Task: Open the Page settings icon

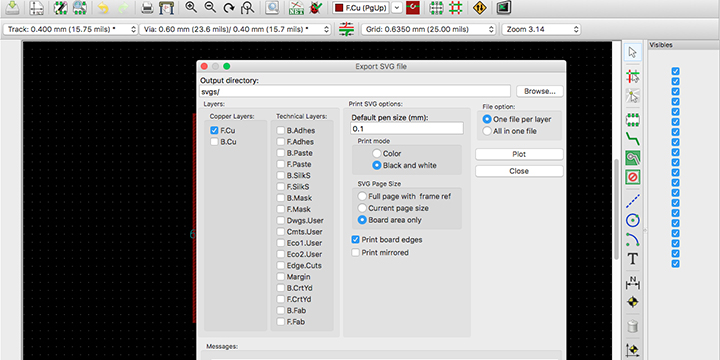Action: tap(36, 7)
